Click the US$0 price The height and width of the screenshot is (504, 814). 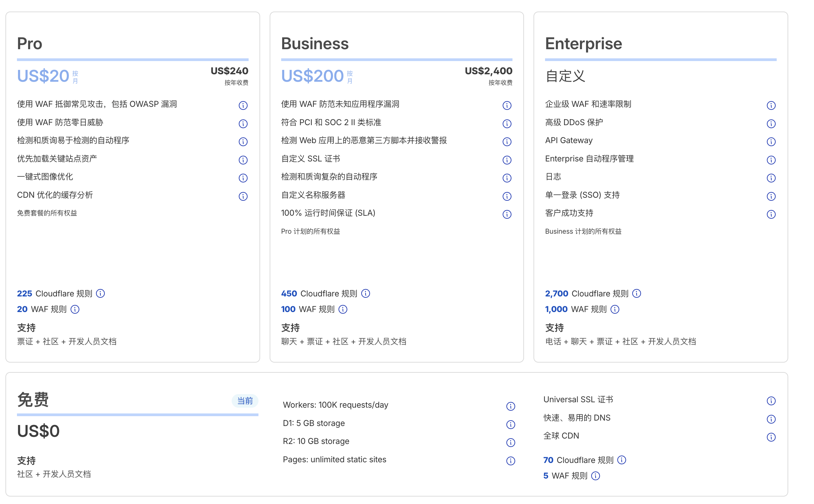click(x=38, y=431)
